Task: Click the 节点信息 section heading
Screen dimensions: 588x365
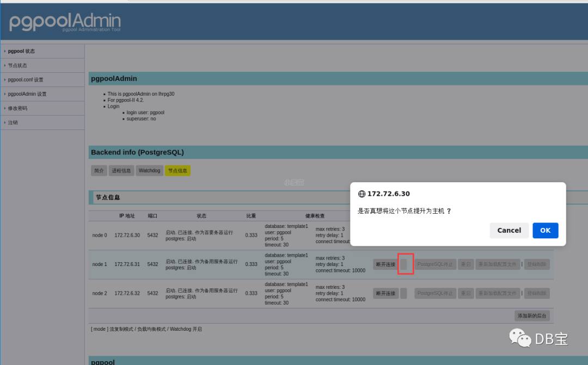Action: (108, 197)
